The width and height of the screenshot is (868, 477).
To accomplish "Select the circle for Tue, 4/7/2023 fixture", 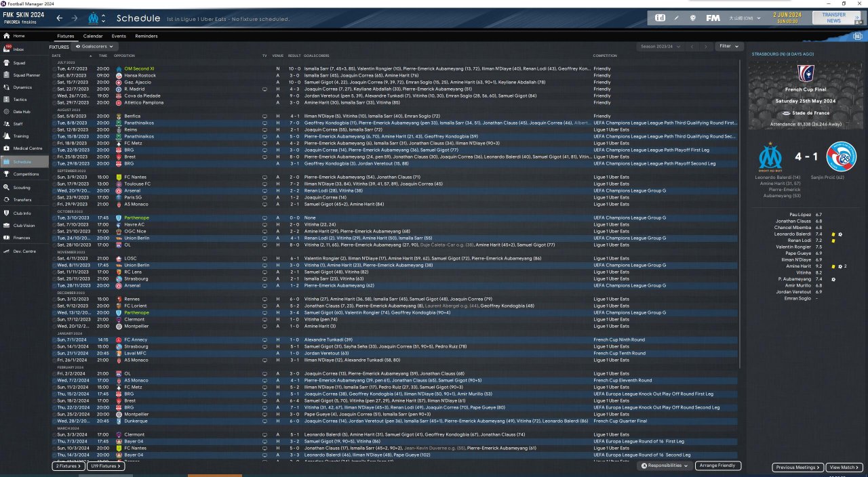I will point(54,68).
